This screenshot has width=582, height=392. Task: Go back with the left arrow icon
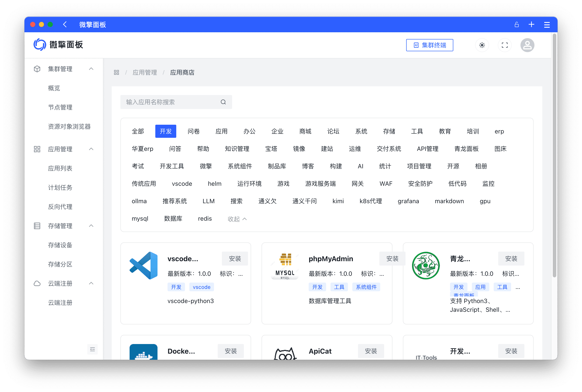65,24
